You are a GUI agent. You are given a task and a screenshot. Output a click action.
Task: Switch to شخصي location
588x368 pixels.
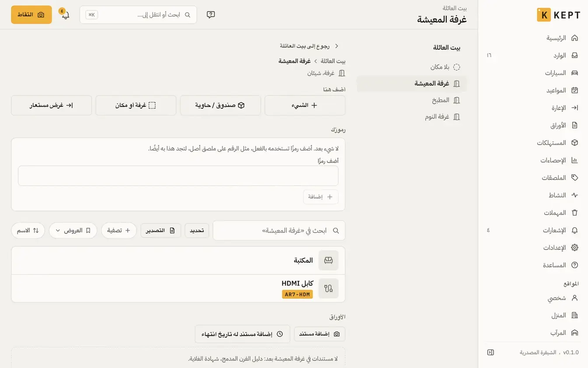[x=533, y=298]
